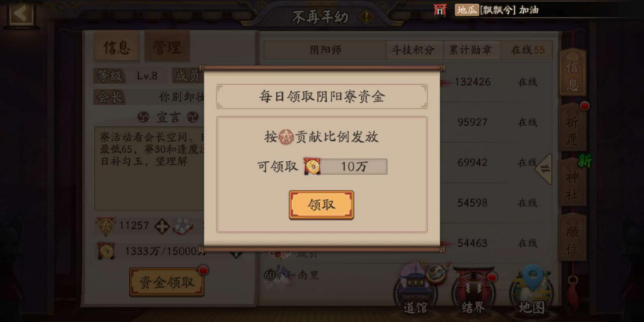
Task: Tap the back arrow icon
Action: [x=21, y=14]
